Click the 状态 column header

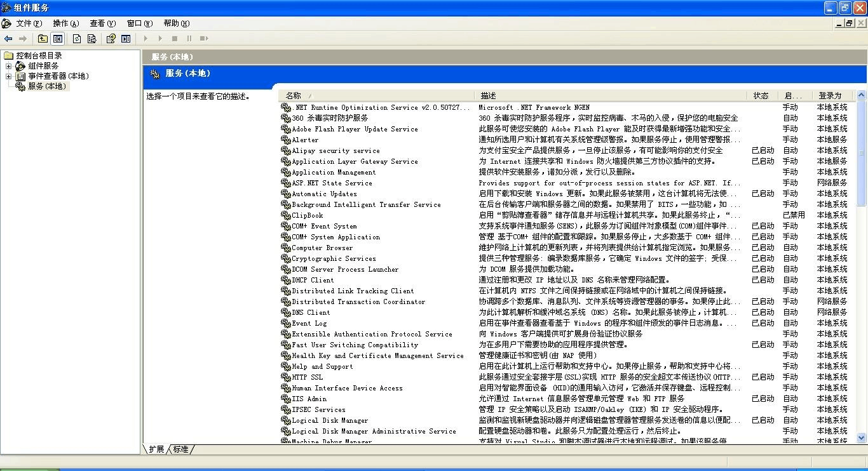(x=761, y=96)
